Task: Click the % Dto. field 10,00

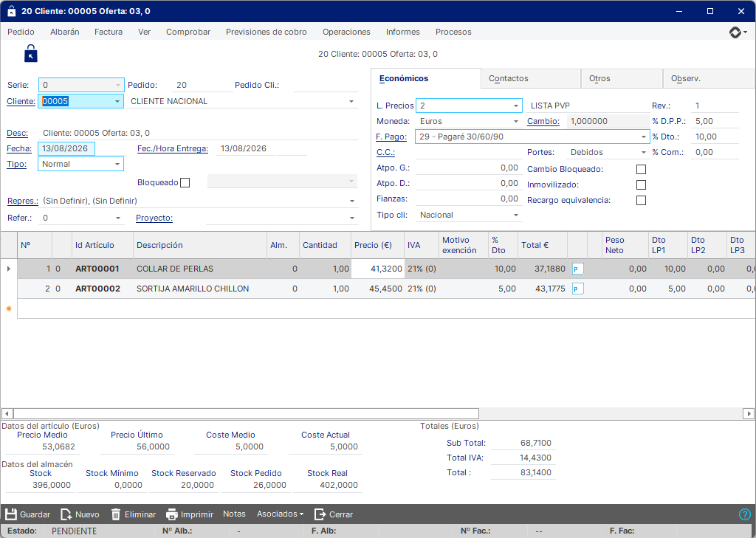Action: [715, 137]
